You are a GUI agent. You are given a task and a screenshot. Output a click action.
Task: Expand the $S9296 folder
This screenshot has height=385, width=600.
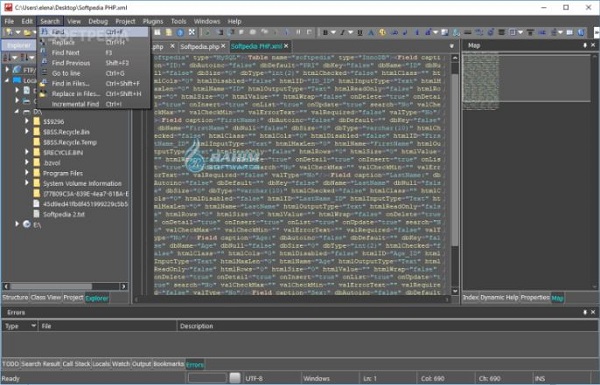pyautogui.click(x=27, y=121)
